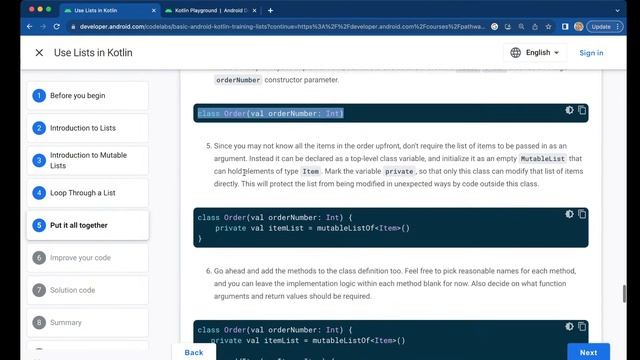Image resolution: width=640 pixels, height=360 pixels.
Task: Go to step 1 Before you begin
Action: pyautogui.click(x=88, y=96)
